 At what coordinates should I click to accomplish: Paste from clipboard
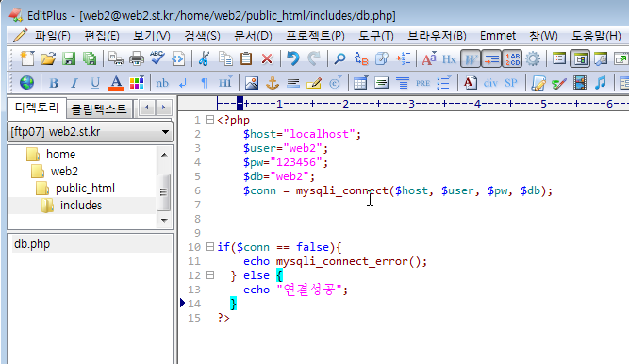point(246,59)
